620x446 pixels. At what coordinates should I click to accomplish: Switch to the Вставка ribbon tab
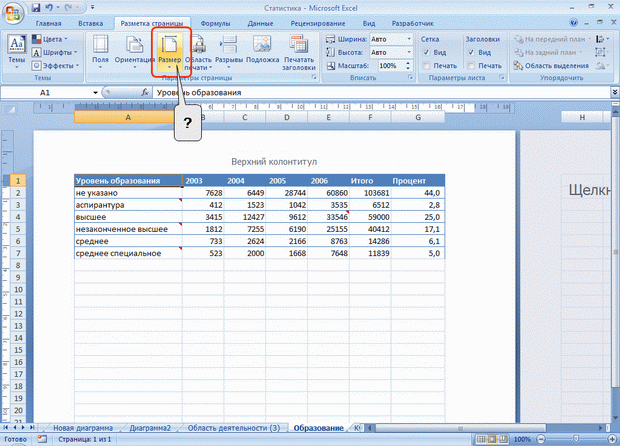pyautogui.click(x=91, y=23)
